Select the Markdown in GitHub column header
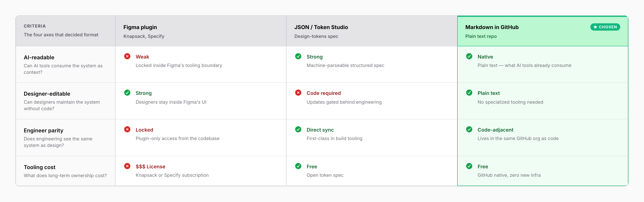This screenshot has width=644, height=202. pos(542,31)
